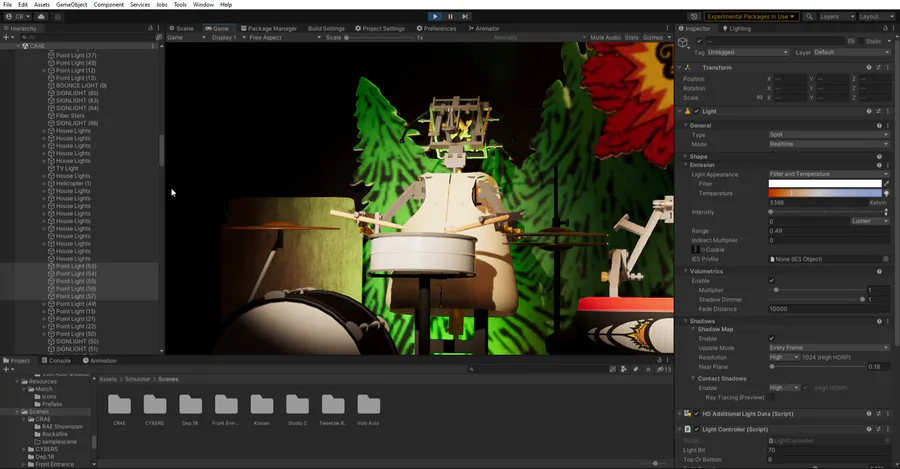The image size is (900, 469).
Task: Toggle Contact Shadows enable checkmark
Action: (x=805, y=388)
